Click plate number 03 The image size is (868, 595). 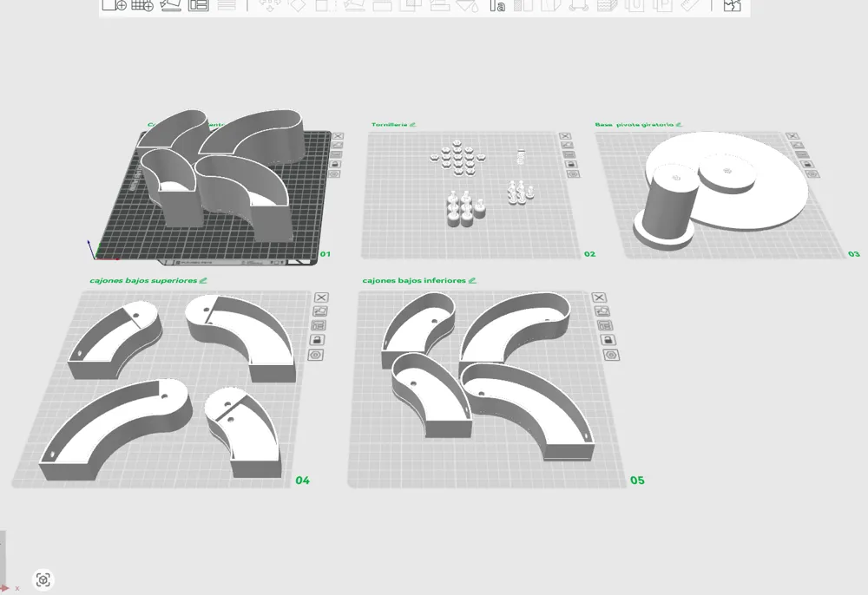click(854, 254)
